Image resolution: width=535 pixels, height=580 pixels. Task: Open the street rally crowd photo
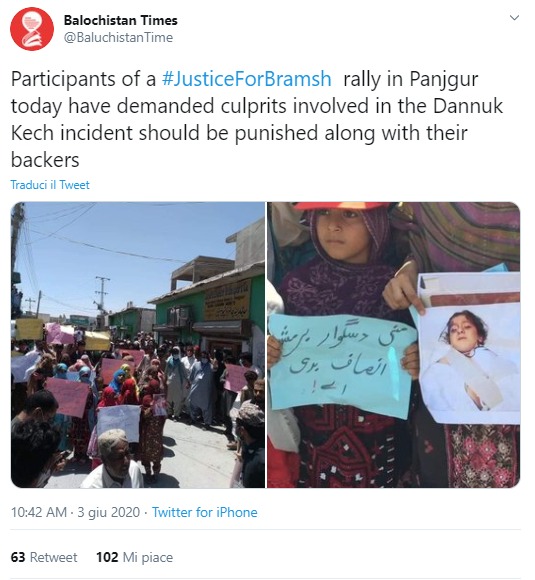pos(138,345)
